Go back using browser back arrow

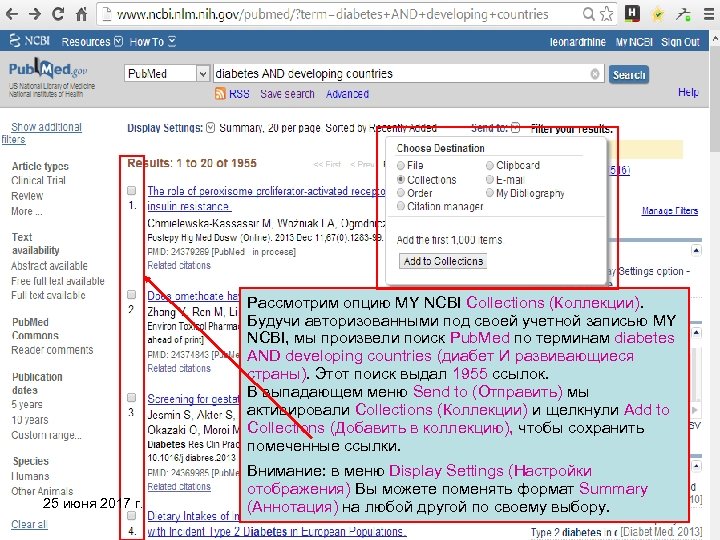tap(11, 14)
